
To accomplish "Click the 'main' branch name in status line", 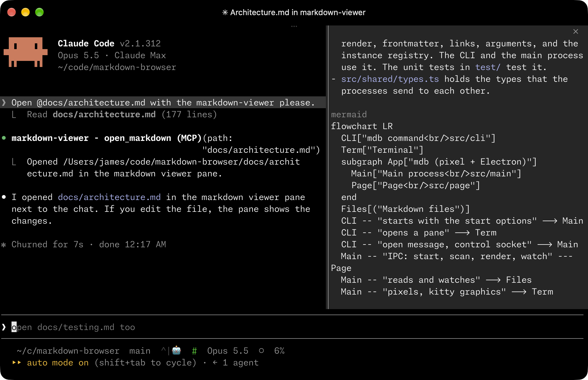I will click(140, 351).
